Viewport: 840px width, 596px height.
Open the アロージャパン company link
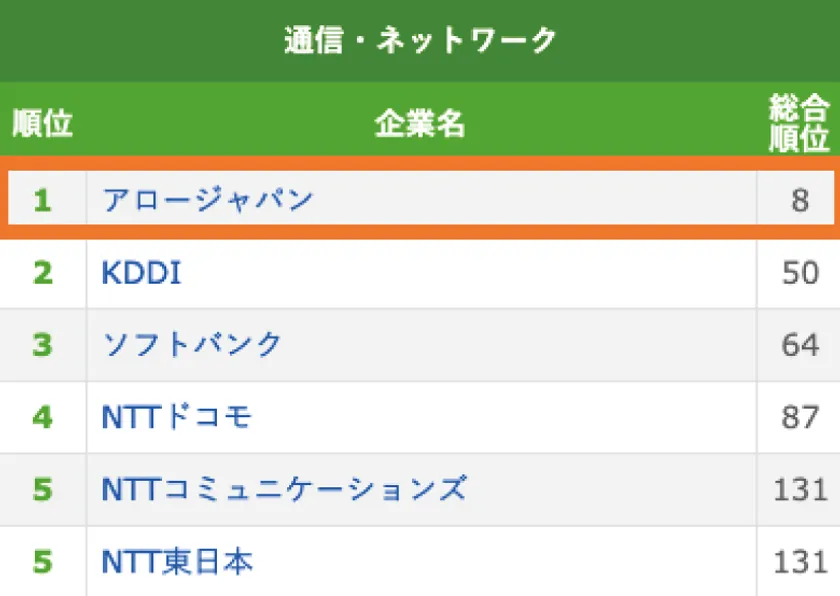[208, 200]
